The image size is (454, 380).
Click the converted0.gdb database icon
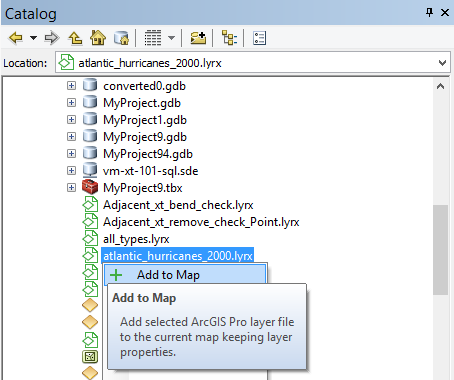click(x=90, y=85)
